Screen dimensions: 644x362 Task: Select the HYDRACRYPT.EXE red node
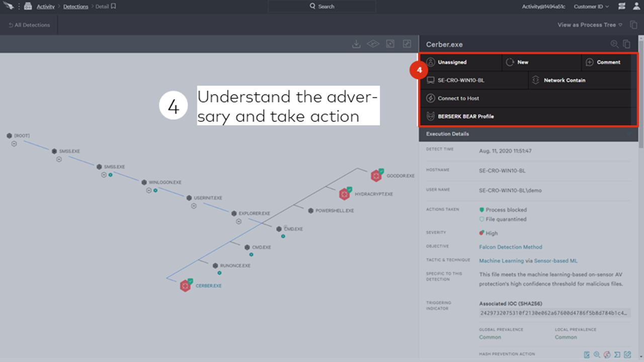[x=345, y=194]
